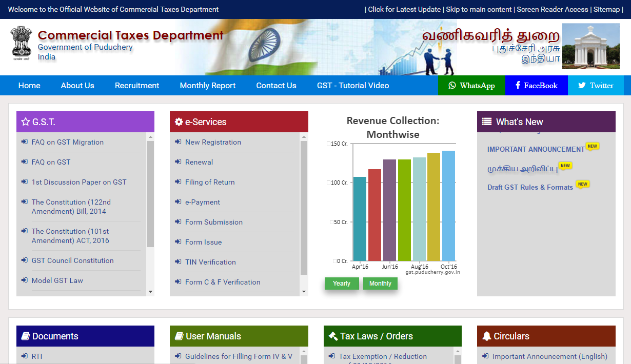Open the Monthly Report menu item
Viewport: 631px width, 364px height.
[x=208, y=86]
